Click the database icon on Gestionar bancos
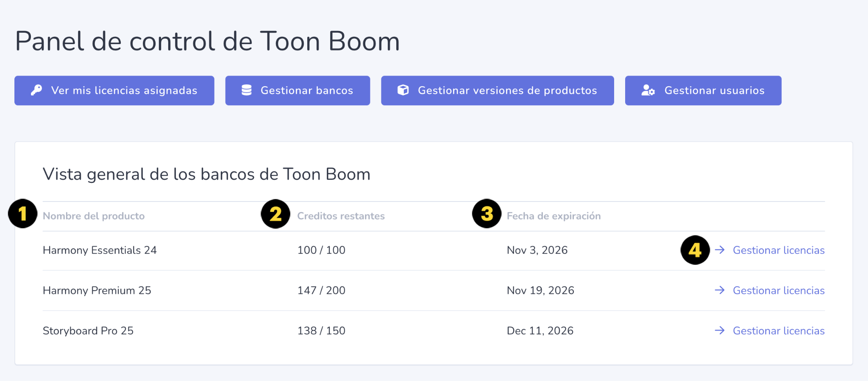The height and width of the screenshot is (381, 868). [247, 90]
